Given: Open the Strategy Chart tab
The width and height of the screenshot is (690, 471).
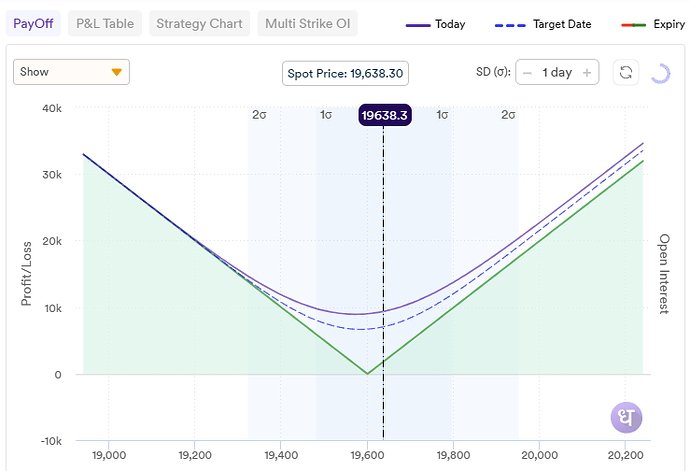Looking at the screenshot, I should point(199,23).
